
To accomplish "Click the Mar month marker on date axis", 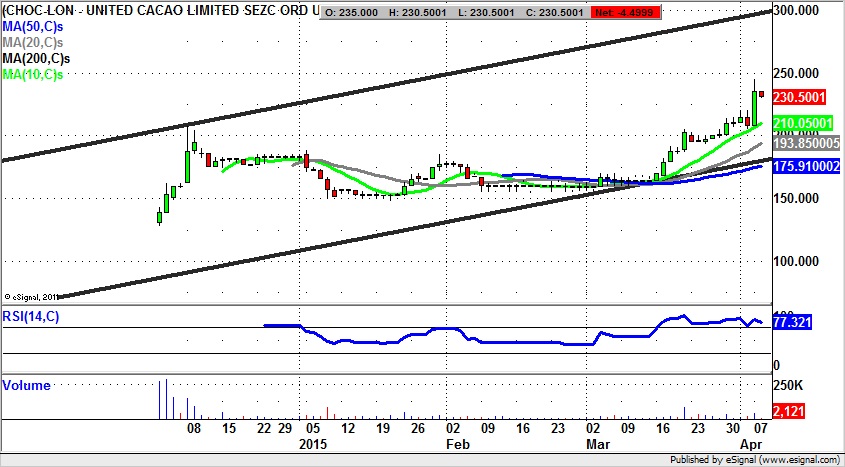I will point(598,442).
